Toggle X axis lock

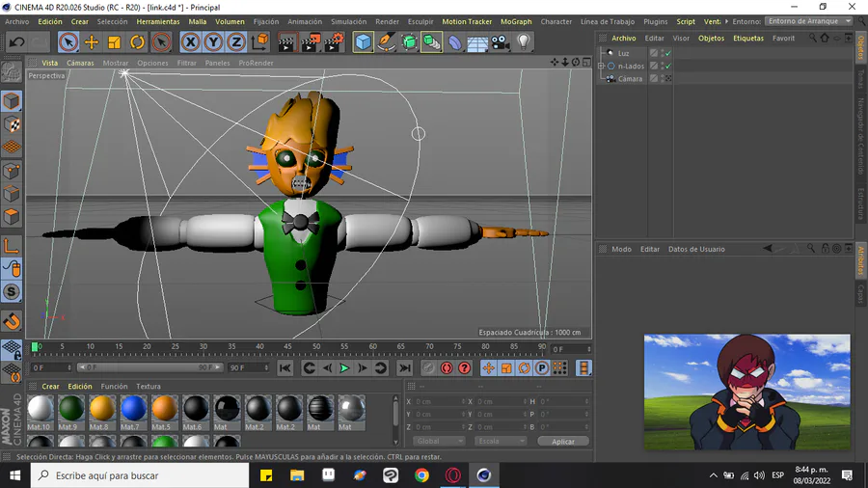[190, 42]
